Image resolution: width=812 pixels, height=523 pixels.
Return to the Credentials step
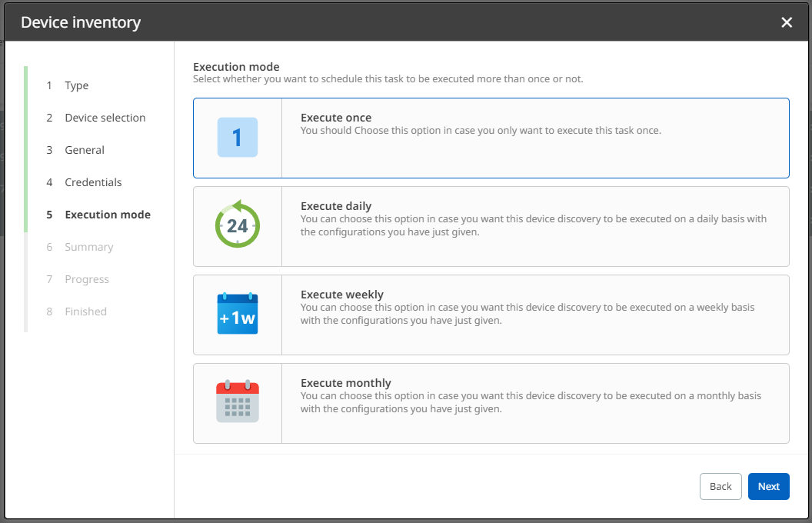[93, 182]
